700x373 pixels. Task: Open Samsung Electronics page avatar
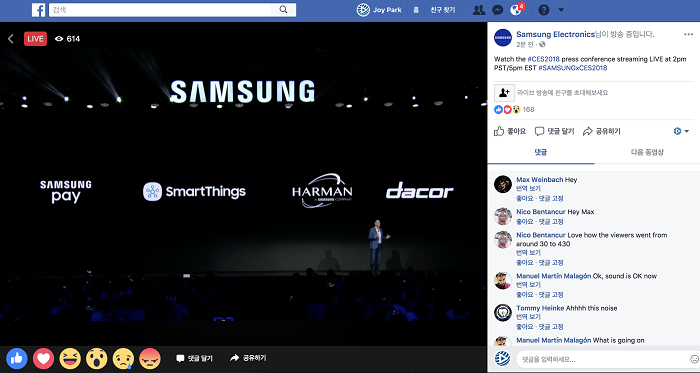tap(503, 38)
